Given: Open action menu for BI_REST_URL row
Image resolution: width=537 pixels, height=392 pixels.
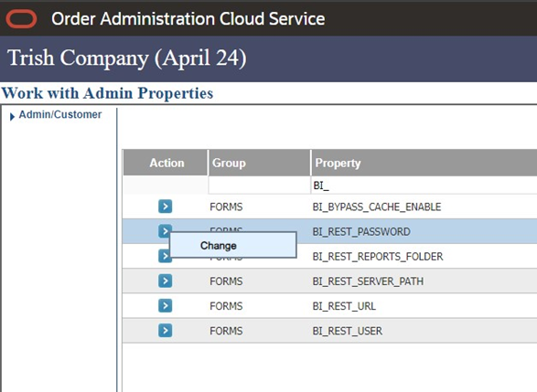Looking at the screenshot, I should (x=165, y=305).
